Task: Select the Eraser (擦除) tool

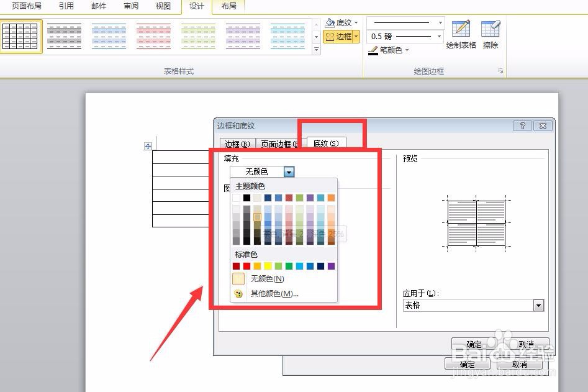Action: (491, 35)
